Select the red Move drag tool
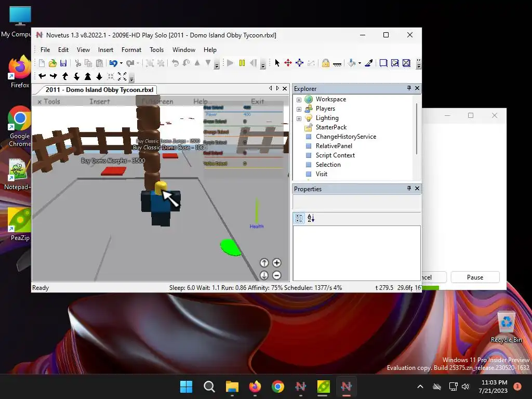The height and width of the screenshot is (399, 532). [288, 63]
